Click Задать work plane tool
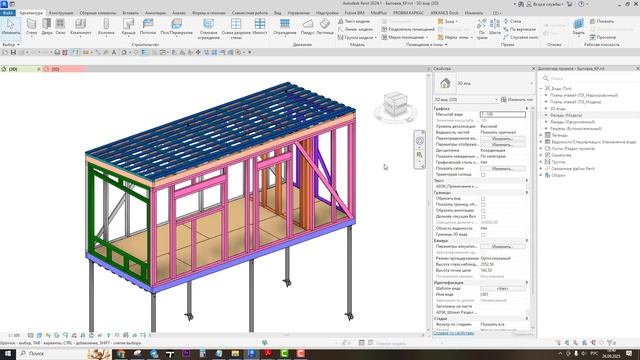Screen dimensions: 640x360 click(x=578, y=27)
